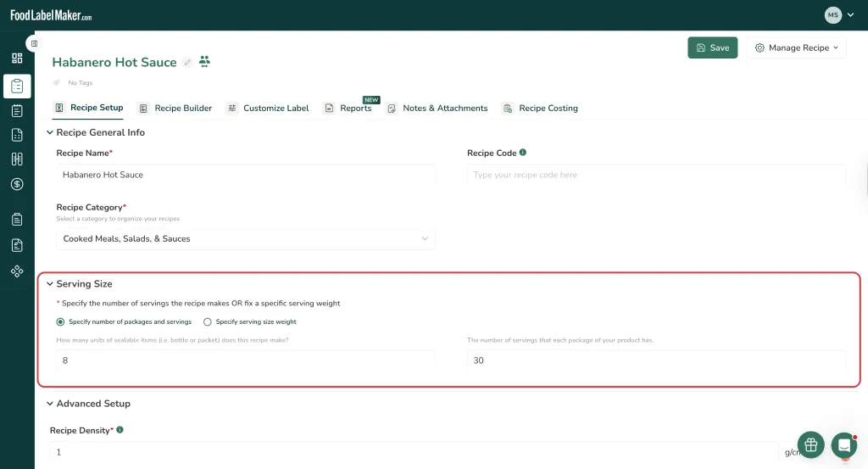The height and width of the screenshot is (469, 868).
Task: Open the document with pen sidebar icon
Action: [17, 245]
